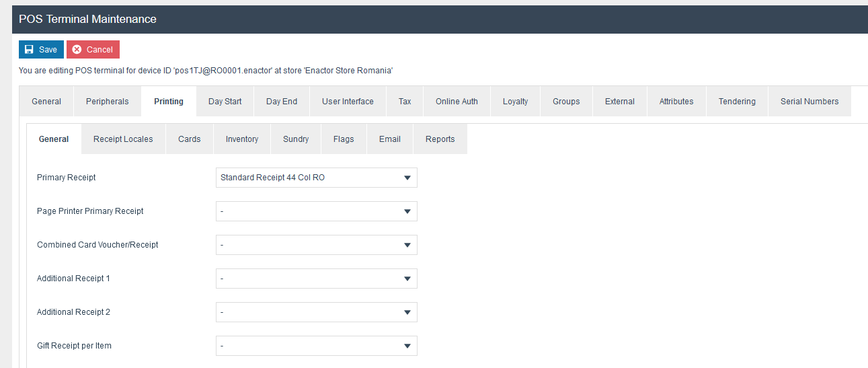
Task: Open the Reports sub-tab
Action: pyautogui.click(x=440, y=139)
